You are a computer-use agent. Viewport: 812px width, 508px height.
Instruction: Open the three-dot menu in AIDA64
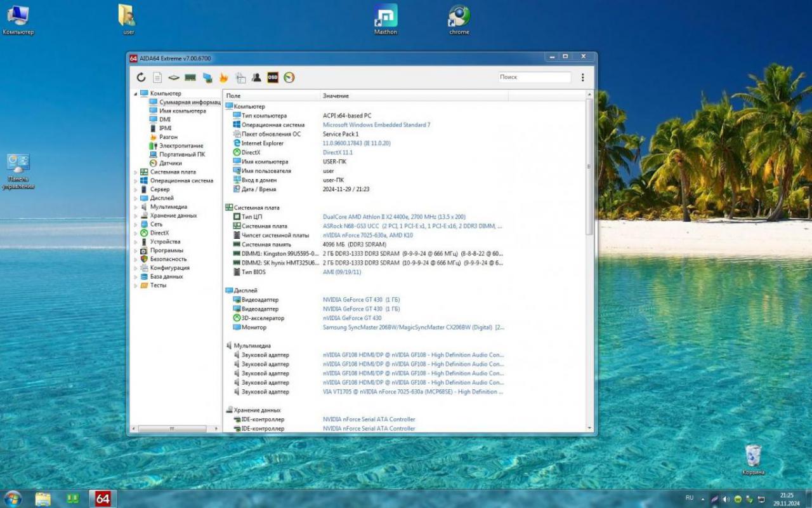click(582, 77)
